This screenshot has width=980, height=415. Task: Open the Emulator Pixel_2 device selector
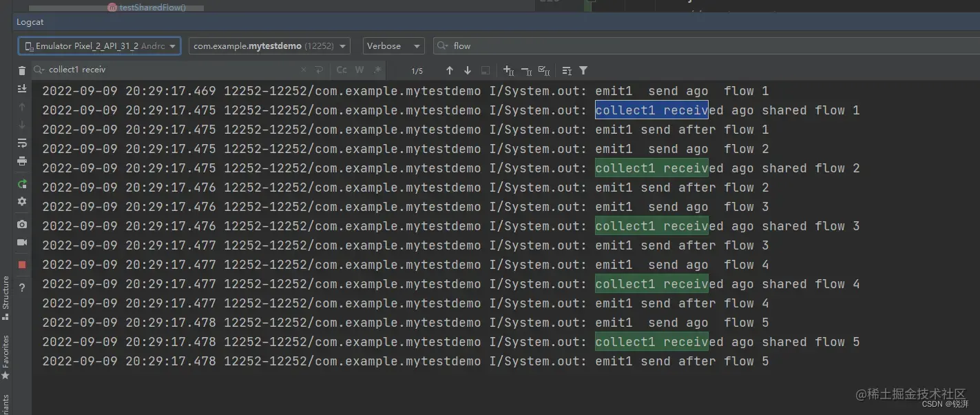tap(98, 45)
